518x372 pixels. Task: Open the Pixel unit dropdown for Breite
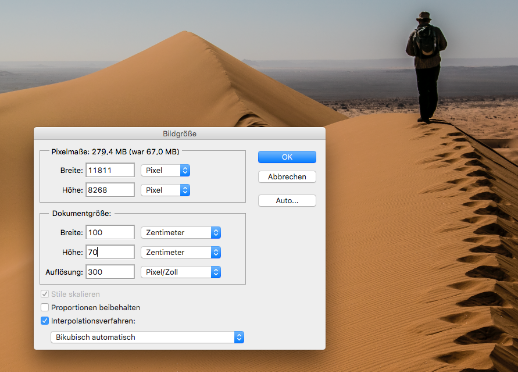tap(165, 170)
